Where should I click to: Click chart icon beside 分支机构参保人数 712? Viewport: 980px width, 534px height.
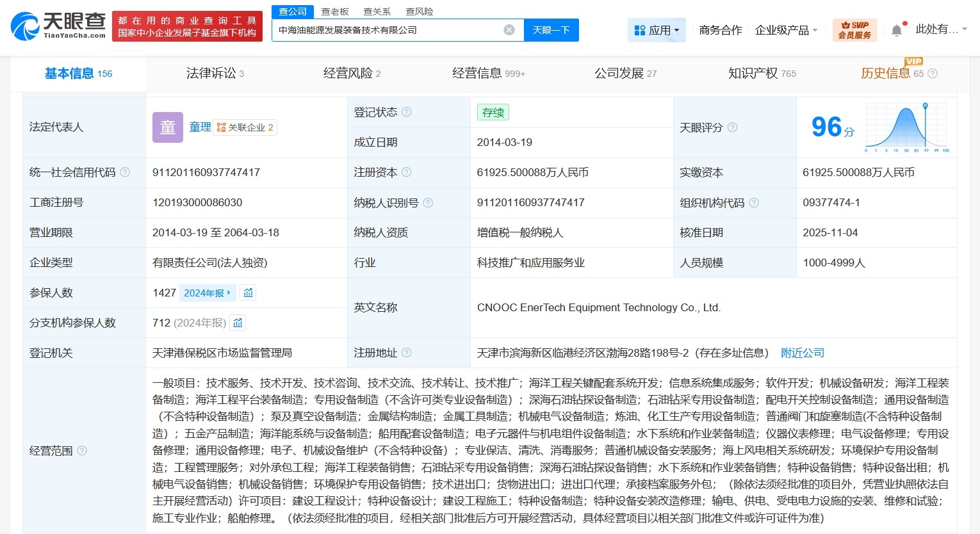pyautogui.click(x=238, y=323)
